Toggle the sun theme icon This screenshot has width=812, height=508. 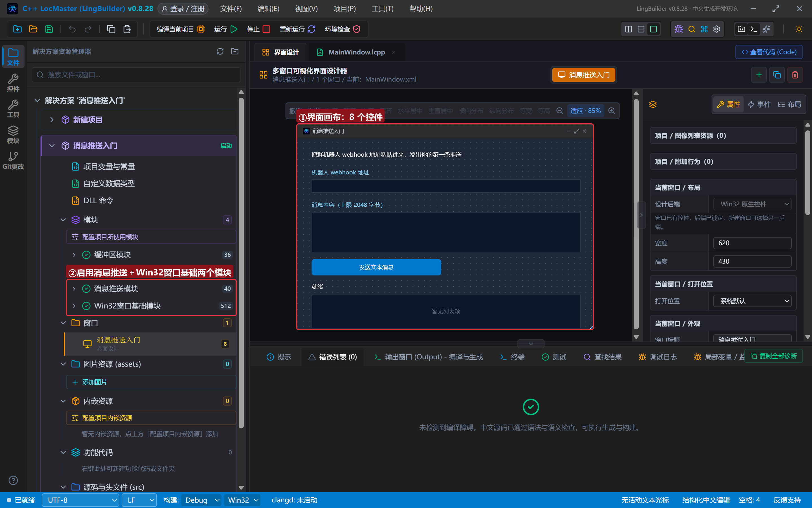point(799,29)
